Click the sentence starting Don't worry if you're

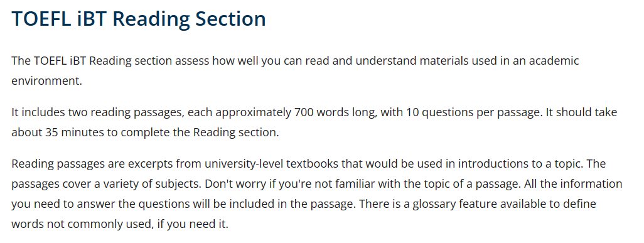pos(363,184)
